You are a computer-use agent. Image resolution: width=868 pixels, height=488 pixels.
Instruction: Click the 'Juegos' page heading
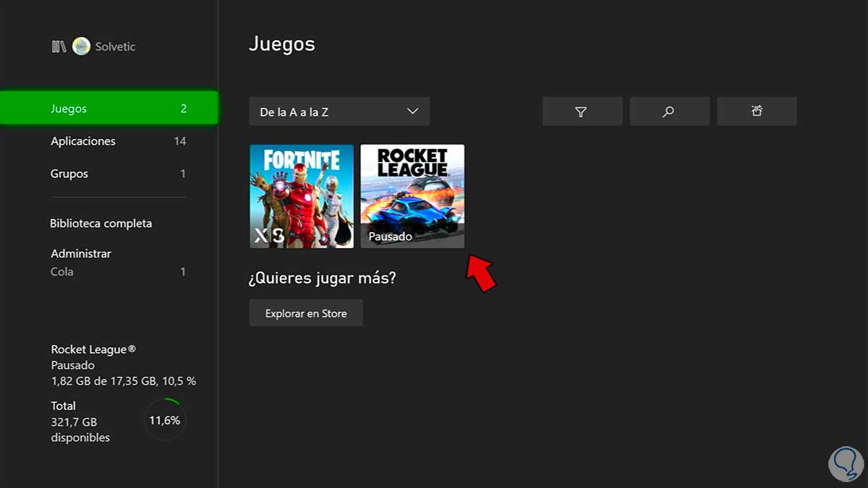click(282, 44)
